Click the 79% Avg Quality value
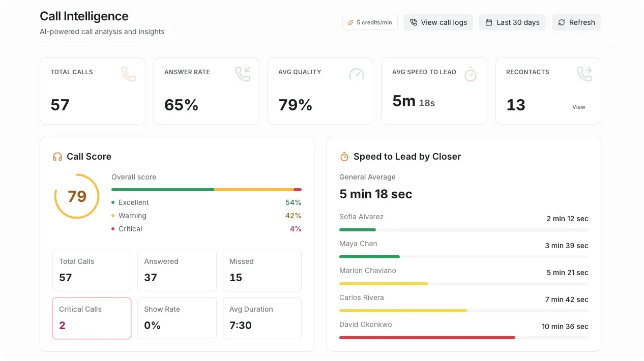 [296, 105]
